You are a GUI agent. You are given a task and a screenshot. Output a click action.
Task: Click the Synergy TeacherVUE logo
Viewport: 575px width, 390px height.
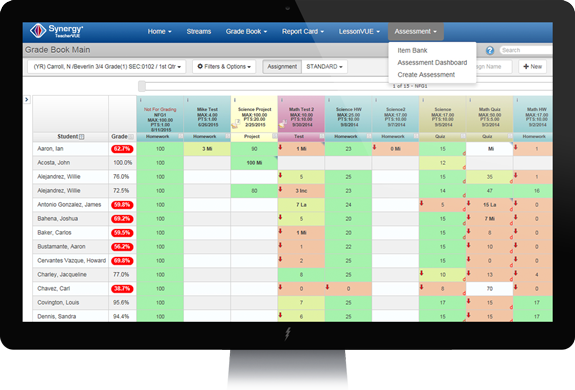57,31
